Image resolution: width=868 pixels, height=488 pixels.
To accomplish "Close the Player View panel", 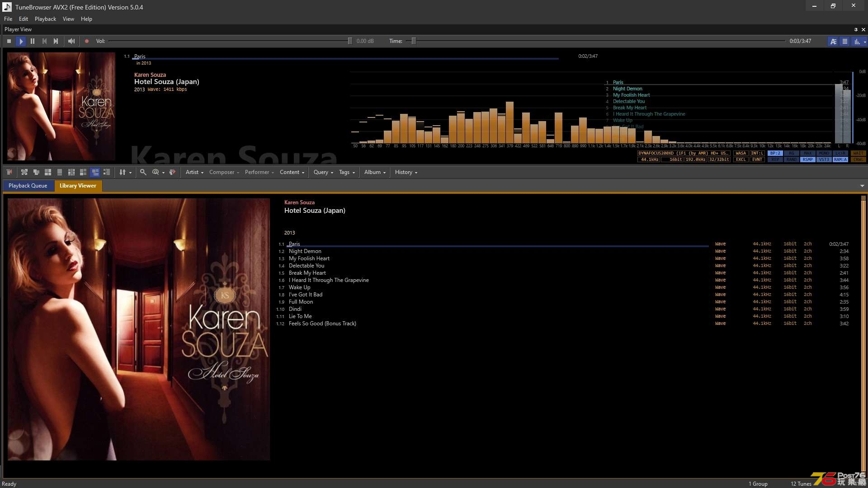I will [x=863, y=29].
